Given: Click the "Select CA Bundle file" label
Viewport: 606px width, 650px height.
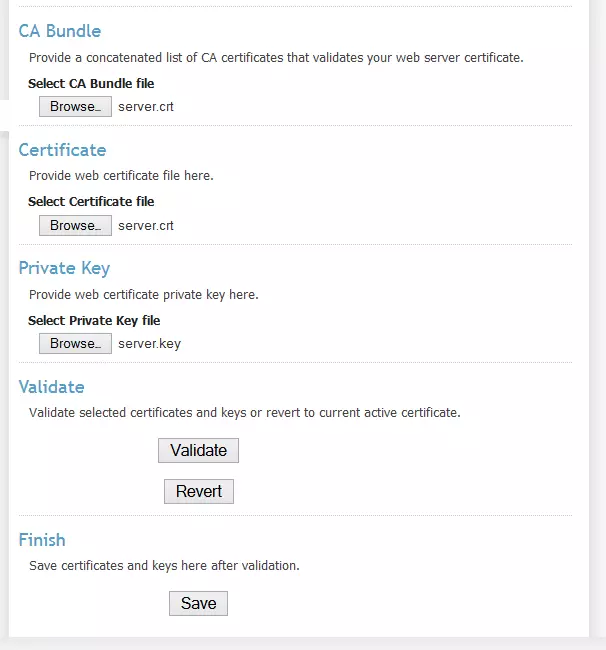Looking at the screenshot, I should [91, 84].
